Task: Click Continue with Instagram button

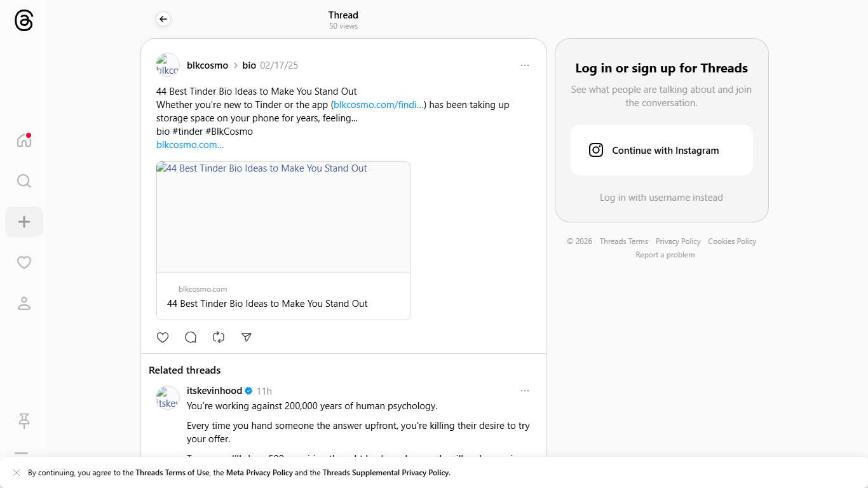Action: pos(661,150)
